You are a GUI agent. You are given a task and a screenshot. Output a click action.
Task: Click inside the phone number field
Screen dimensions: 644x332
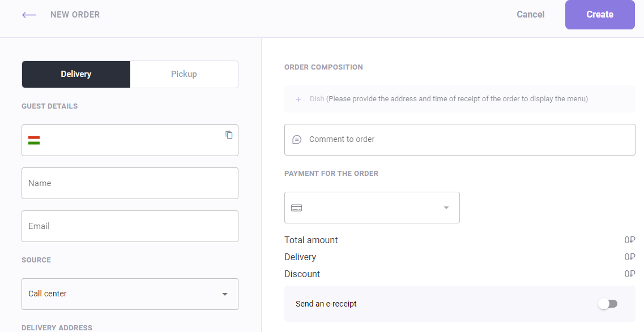click(130, 140)
